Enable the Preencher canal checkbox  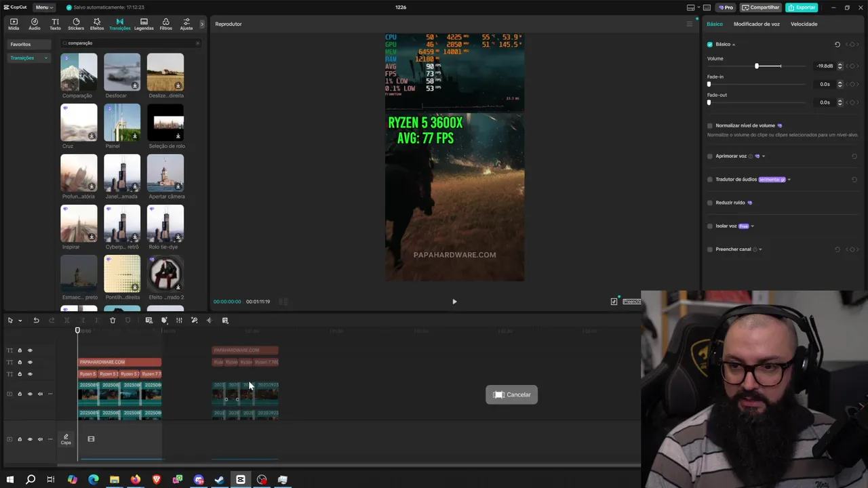[710, 249]
